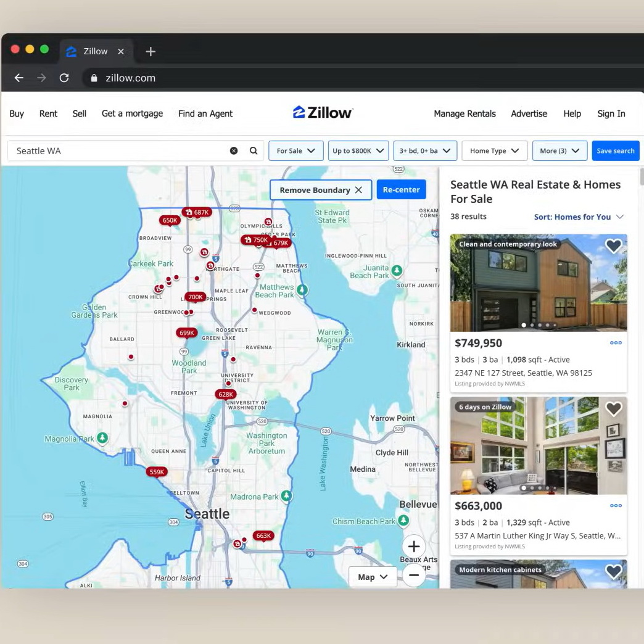Favorite the $663,000 listing
Viewport: 644px width, 644px height.
click(613, 409)
